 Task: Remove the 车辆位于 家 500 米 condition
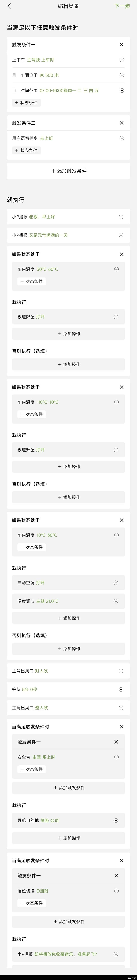(x=121, y=75)
